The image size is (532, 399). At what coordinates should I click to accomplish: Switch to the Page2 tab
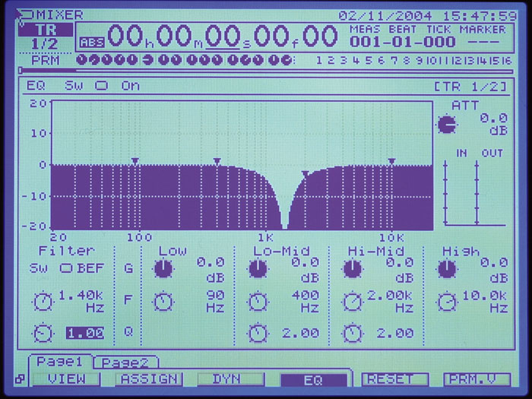[125, 363]
